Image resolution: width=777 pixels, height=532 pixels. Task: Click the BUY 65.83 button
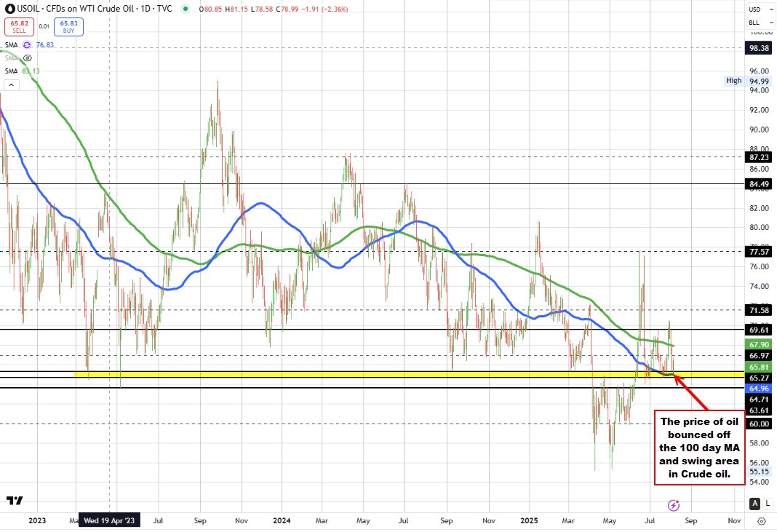coord(68,28)
